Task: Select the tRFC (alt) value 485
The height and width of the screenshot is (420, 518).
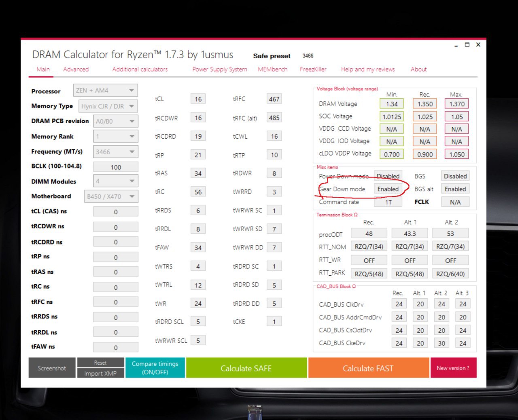Action: click(274, 118)
